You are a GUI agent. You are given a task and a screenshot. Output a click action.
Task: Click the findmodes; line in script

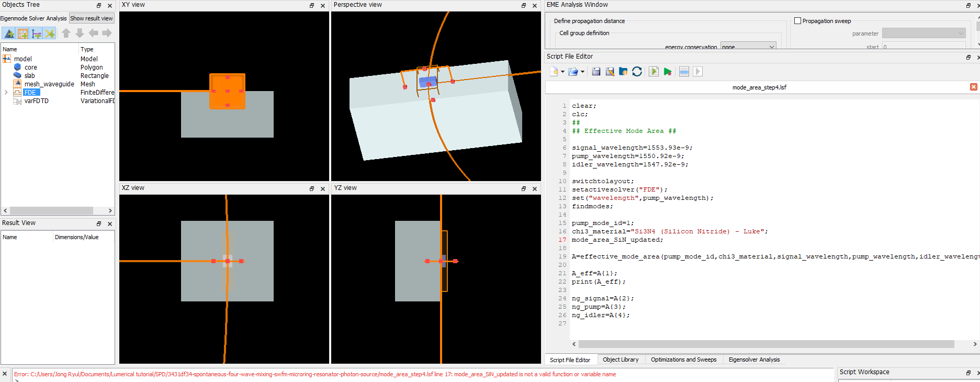(592, 206)
